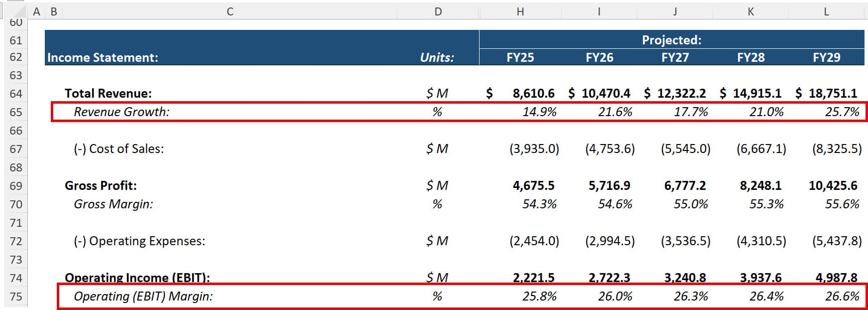The height and width of the screenshot is (310, 868).
Task: Select column header H
Action: (520, 11)
